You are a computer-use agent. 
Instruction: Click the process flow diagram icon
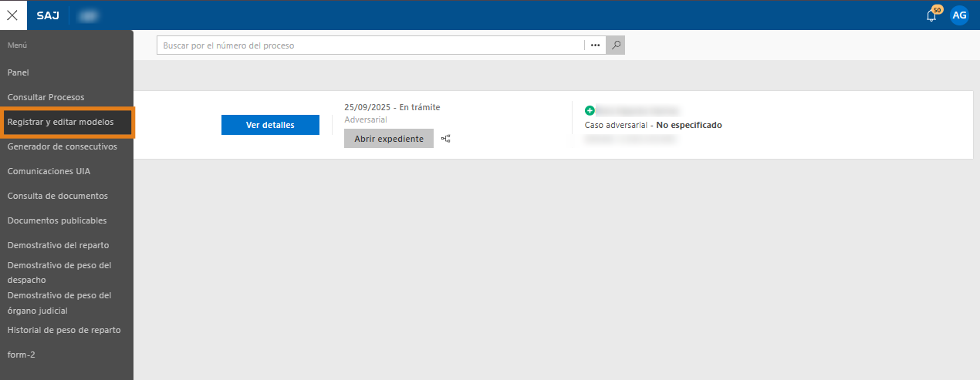[x=446, y=139]
